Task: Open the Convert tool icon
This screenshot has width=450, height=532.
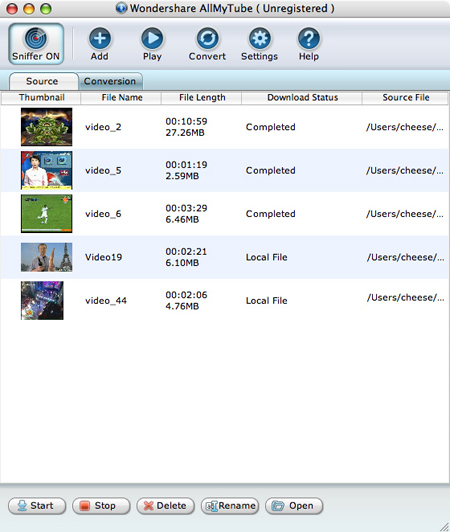Action: pyautogui.click(x=207, y=38)
